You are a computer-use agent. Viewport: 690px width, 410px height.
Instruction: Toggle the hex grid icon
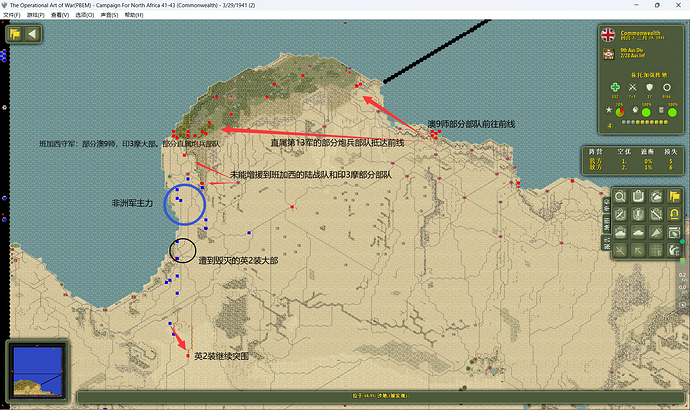[x=656, y=250]
